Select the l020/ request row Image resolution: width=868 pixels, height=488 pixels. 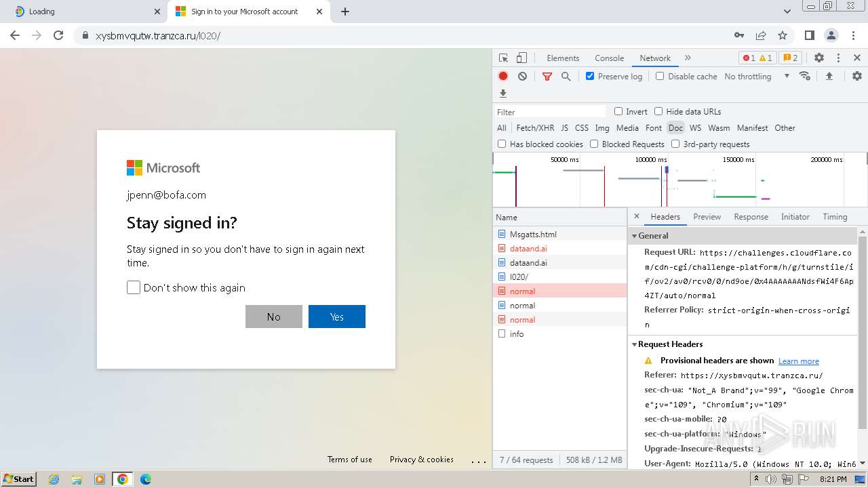tap(559, 277)
